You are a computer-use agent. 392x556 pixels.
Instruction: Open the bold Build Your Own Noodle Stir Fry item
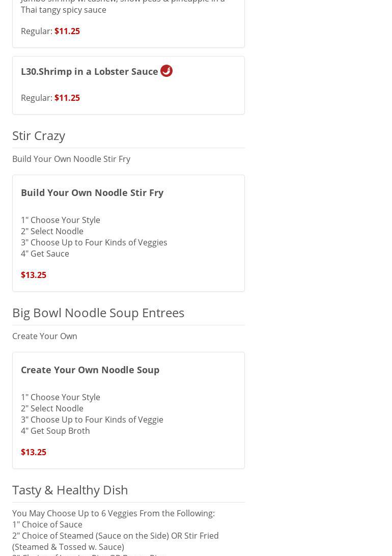[x=92, y=192]
